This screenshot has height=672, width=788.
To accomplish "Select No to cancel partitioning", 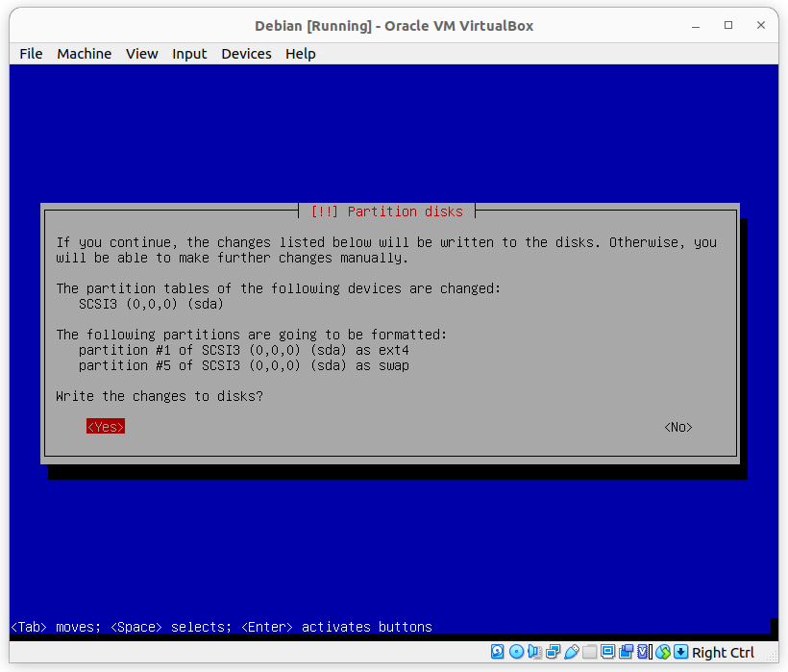I will point(677,426).
